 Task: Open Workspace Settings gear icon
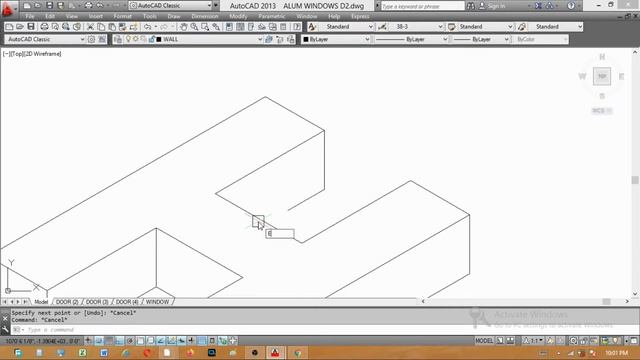coord(91,39)
